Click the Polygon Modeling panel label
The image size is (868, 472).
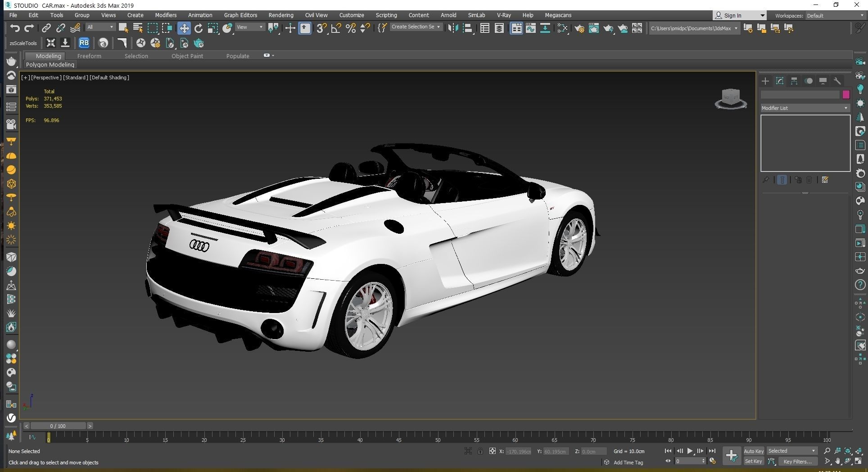click(x=50, y=64)
